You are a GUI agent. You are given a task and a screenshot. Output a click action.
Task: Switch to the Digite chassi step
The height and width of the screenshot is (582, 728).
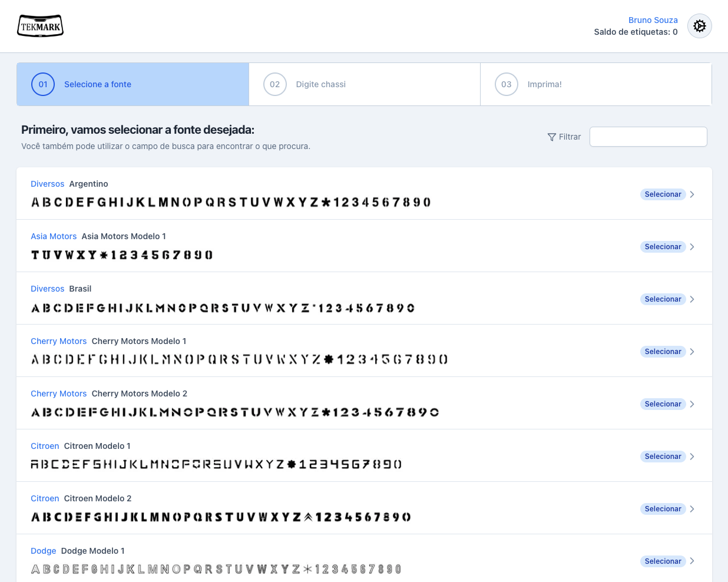(x=320, y=84)
